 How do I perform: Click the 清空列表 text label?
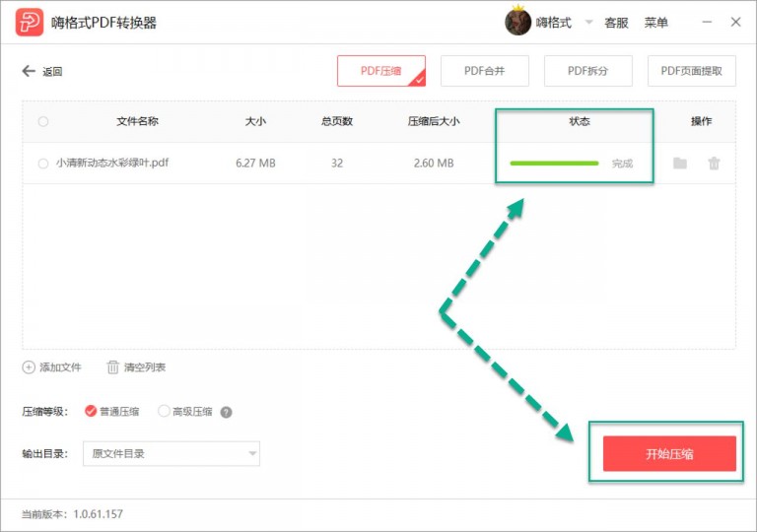point(144,367)
